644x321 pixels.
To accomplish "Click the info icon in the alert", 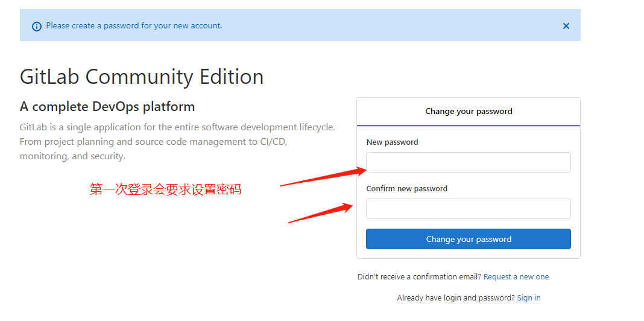I will (x=37, y=26).
